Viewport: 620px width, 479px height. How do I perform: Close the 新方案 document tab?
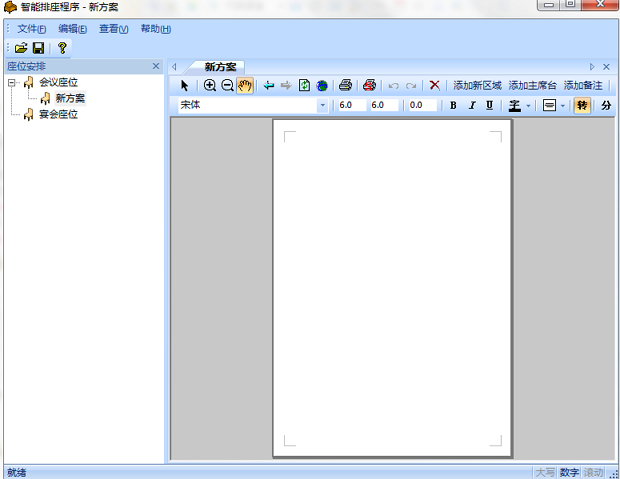coord(606,67)
